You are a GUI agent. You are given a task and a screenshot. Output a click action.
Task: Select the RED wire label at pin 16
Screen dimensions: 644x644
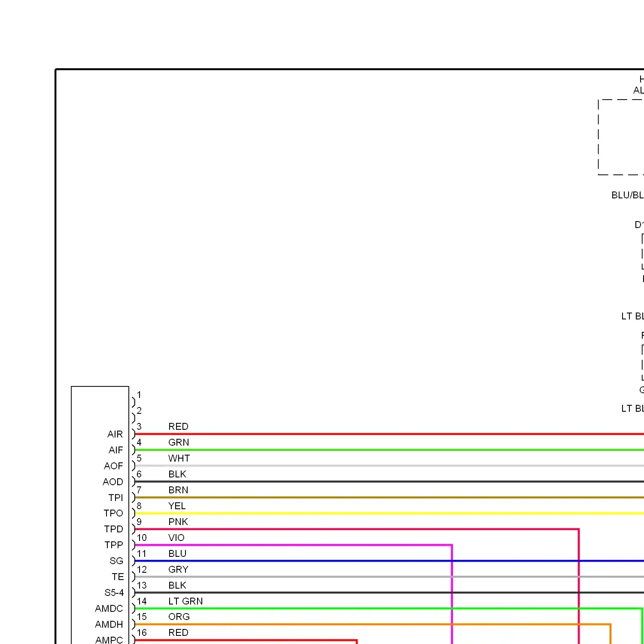pyautogui.click(x=178, y=632)
